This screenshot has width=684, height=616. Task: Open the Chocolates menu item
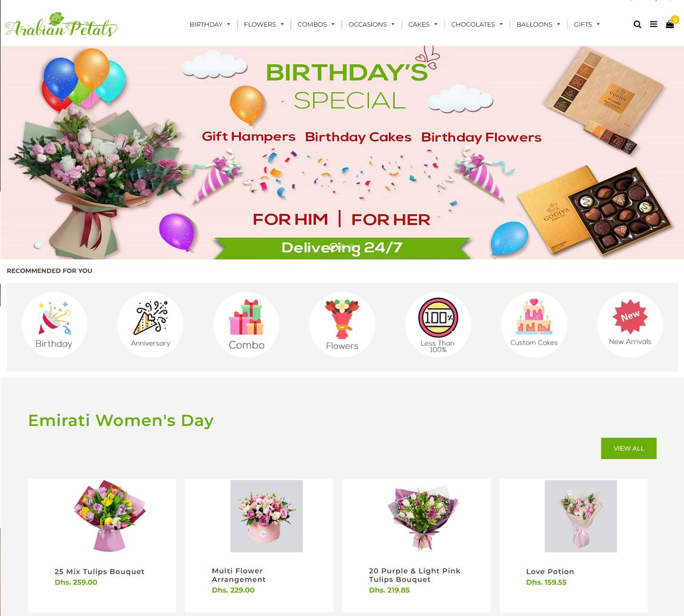point(477,24)
